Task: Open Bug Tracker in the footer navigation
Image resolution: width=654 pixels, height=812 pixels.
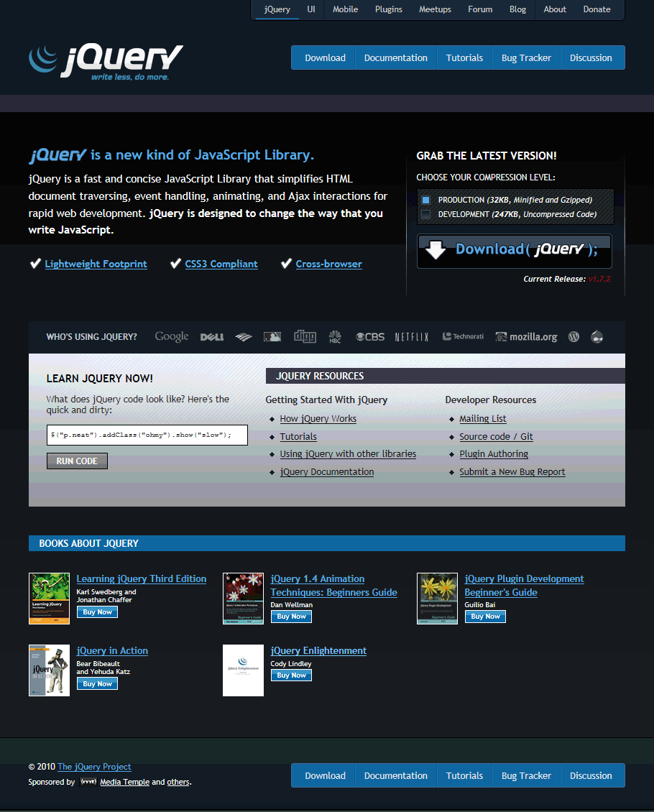Action: 526,775
